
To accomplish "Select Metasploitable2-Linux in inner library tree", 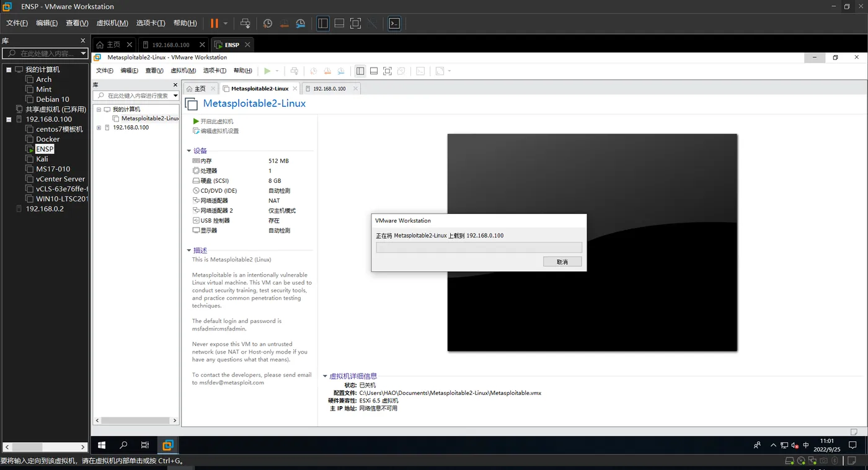I will click(x=150, y=118).
